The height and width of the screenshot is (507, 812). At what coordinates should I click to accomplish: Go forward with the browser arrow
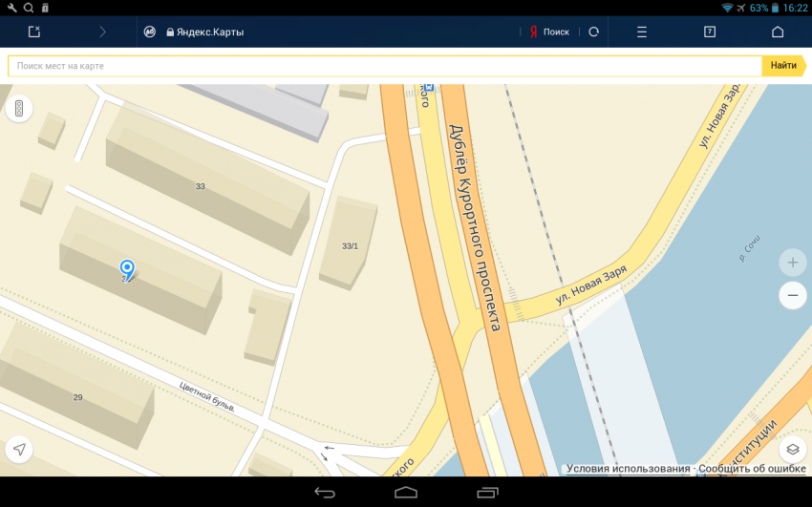[103, 32]
